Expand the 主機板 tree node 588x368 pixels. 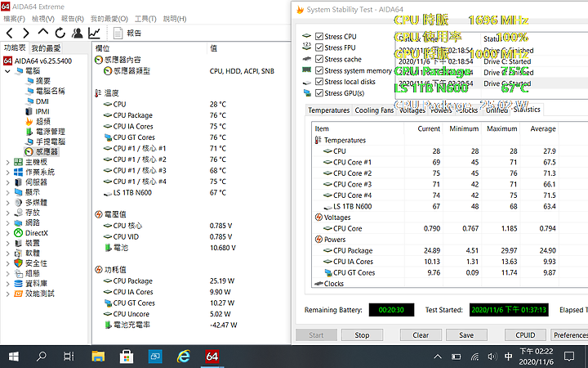(7, 162)
